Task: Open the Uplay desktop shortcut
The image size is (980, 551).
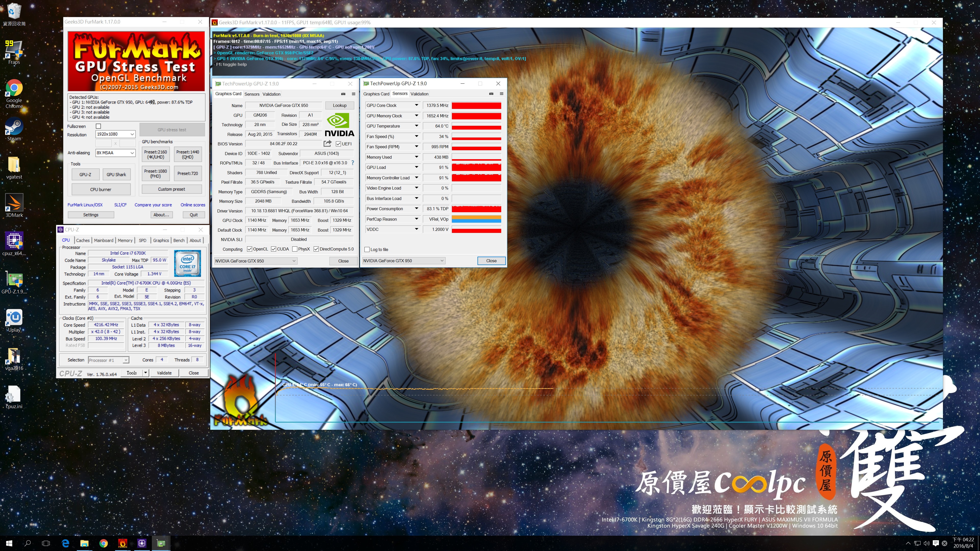Action: [x=14, y=320]
